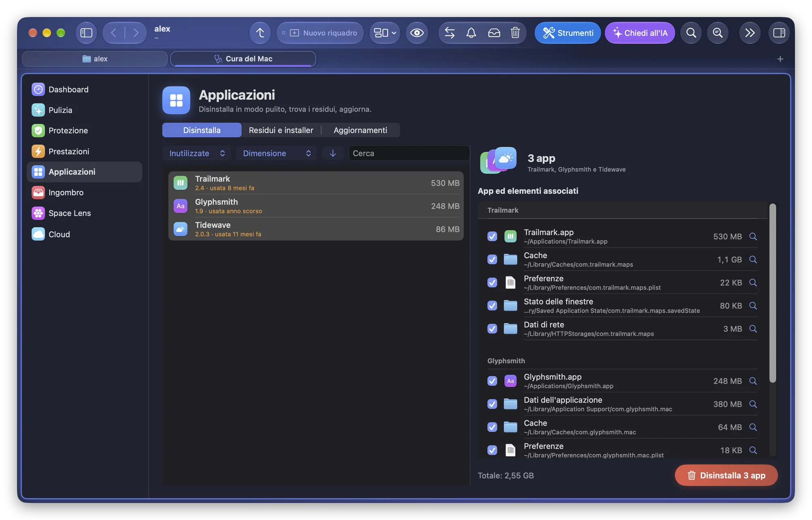The height and width of the screenshot is (520, 812).
Task: Toggle the left sidebar panel icon
Action: tap(86, 33)
